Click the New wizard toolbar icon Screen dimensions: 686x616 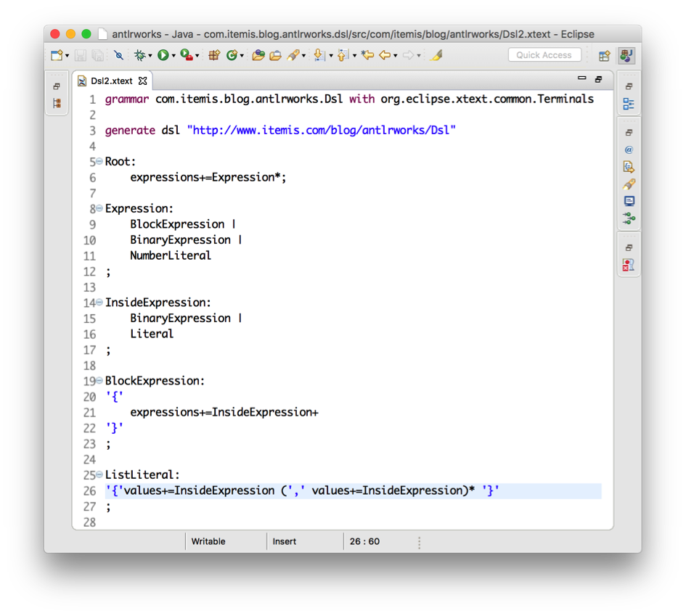57,55
